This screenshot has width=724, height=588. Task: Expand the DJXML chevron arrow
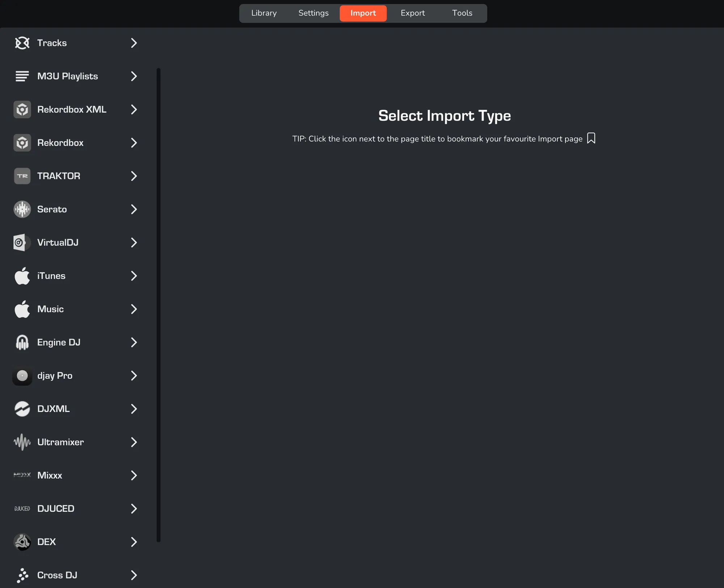pyautogui.click(x=134, y=409)
